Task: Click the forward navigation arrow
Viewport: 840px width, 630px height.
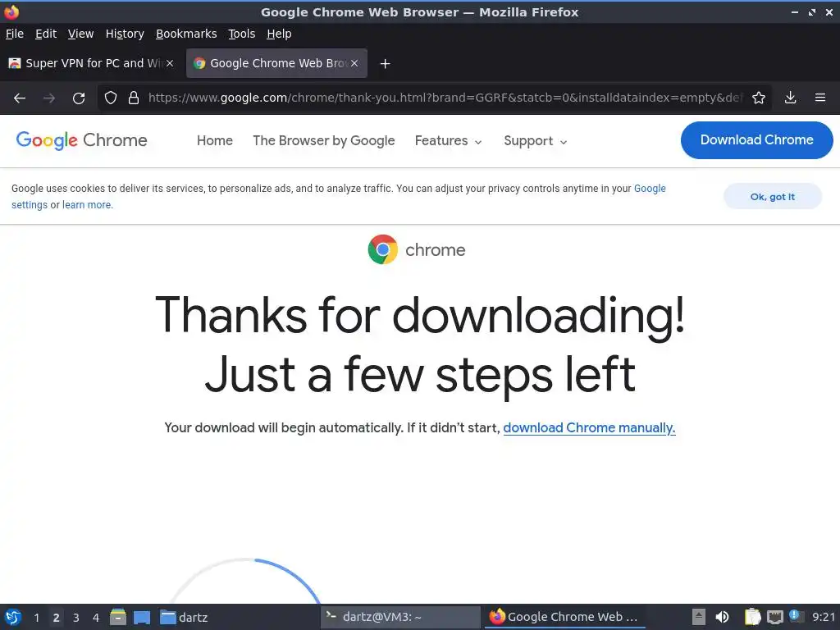Action: pos(49,98)
